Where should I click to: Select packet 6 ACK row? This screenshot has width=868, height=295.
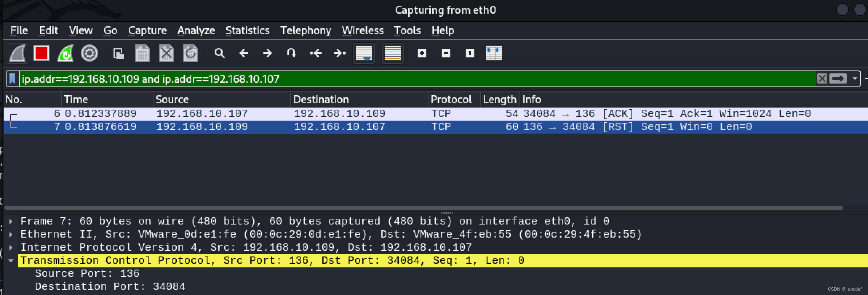[436, 114]
